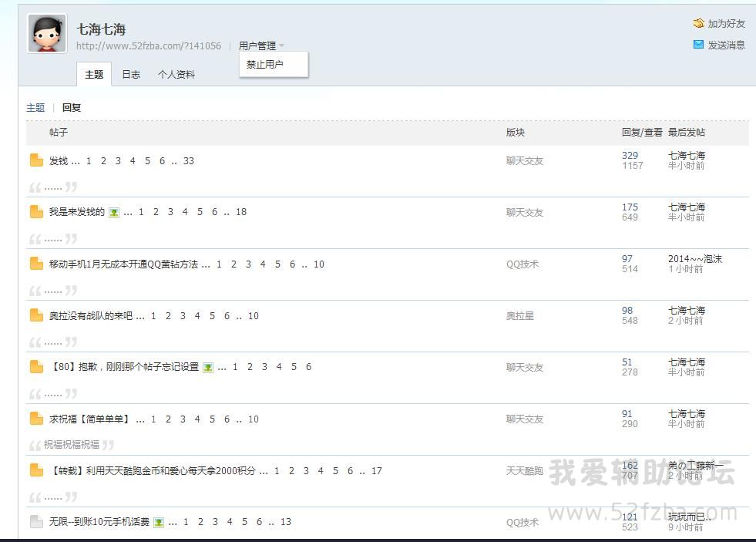
Task: Click folder icon of 我是来发钱的 thread
Action: click(36, 212)
